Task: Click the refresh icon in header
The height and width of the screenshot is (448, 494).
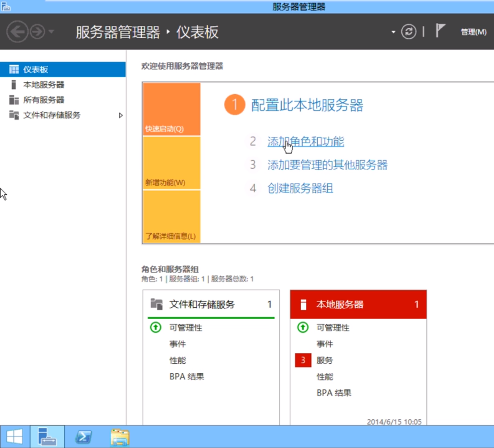Action: [x=409, y=32]
